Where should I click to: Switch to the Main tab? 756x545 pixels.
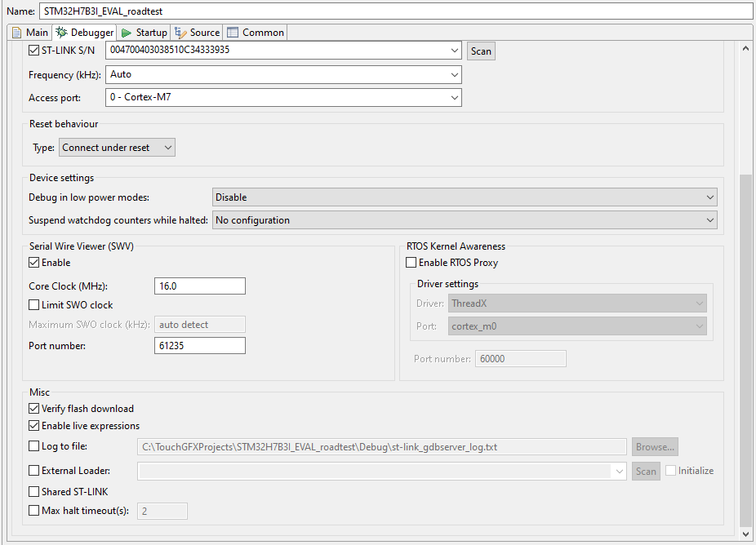(x=30, y=33)
